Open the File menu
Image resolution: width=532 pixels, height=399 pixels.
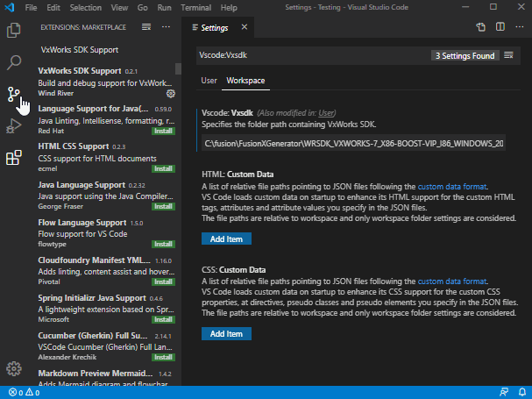31,8
